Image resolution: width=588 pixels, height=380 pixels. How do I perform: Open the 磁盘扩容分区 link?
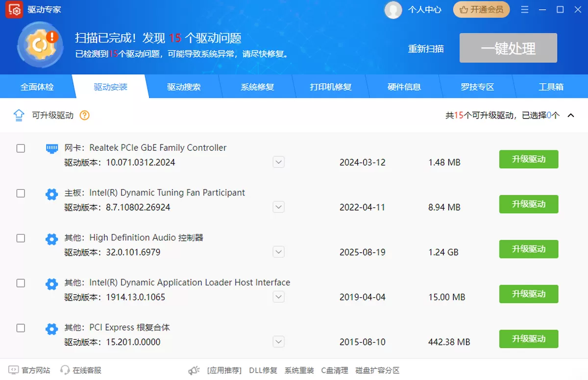pyautogui.click(x=378, y=370)
